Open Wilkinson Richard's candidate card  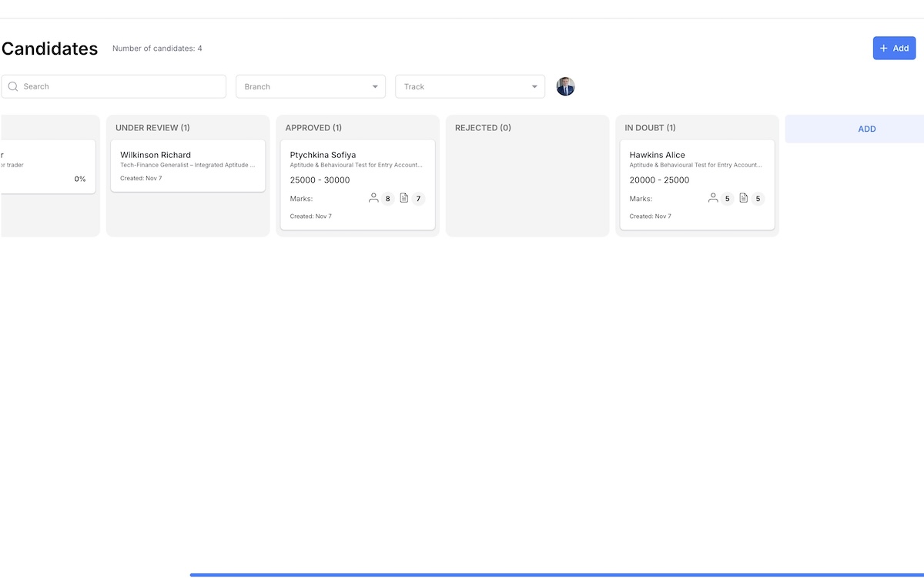(188, 165)
